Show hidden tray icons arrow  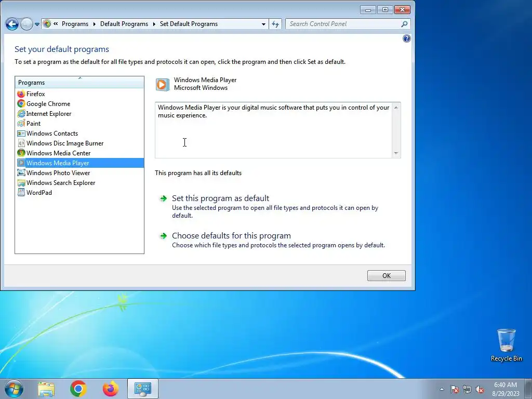coord(442,389)
